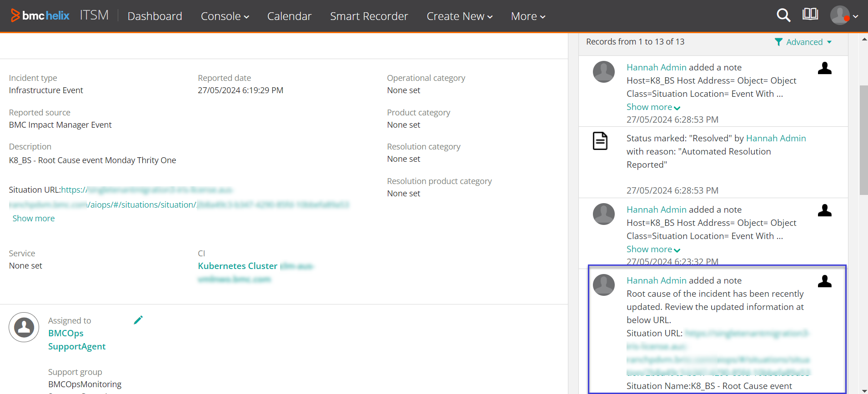Click the 'None set' value under Operational category
This screenshot has height=394, width=868.
point(404,90)
